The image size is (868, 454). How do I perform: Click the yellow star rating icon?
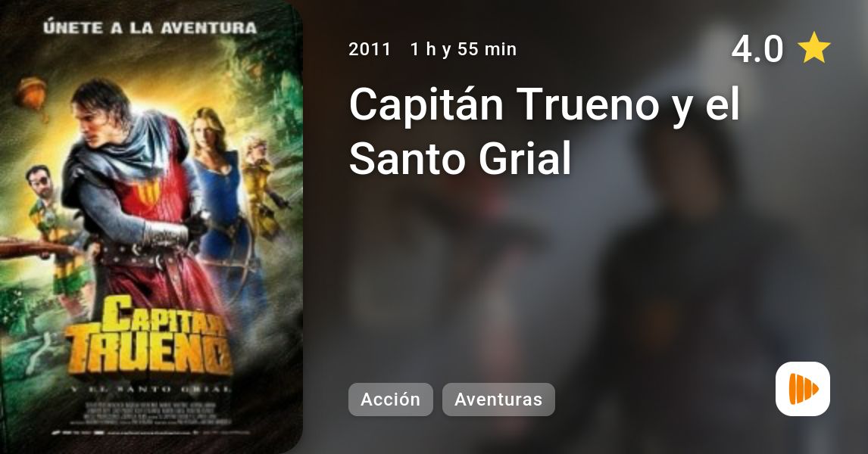[x=813, y=48]
